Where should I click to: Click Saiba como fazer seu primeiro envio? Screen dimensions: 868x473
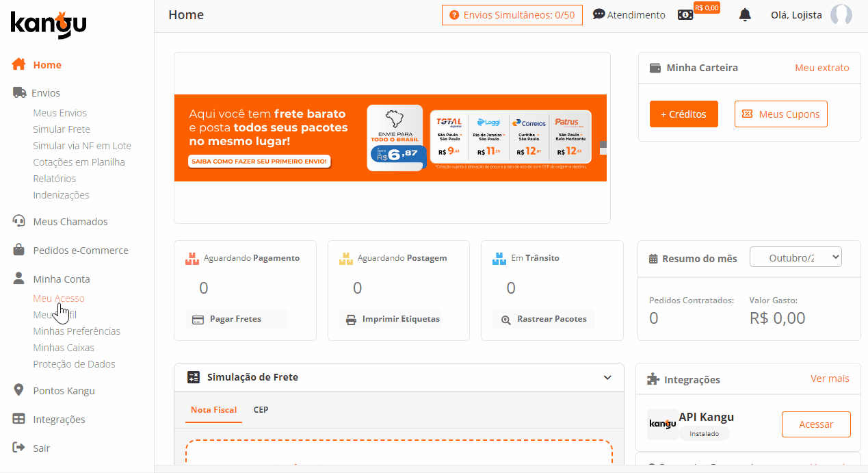pyautogui.click(x=259, y=162)
